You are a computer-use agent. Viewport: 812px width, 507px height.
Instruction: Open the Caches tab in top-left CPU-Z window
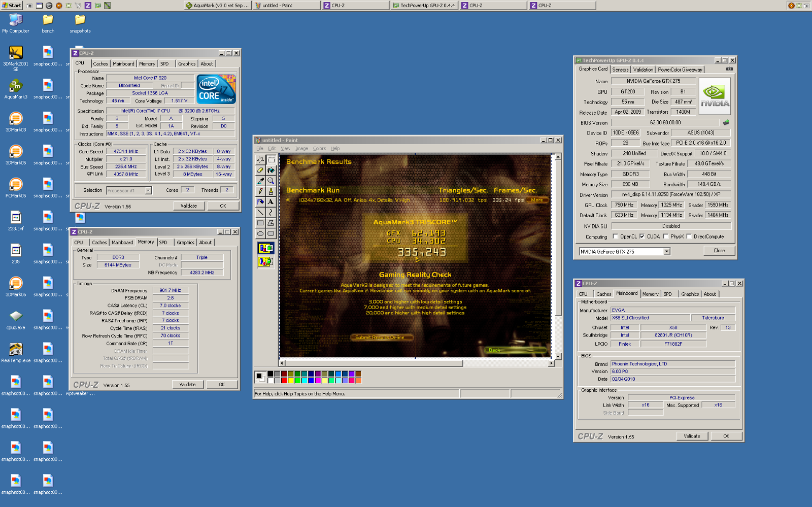100,64
